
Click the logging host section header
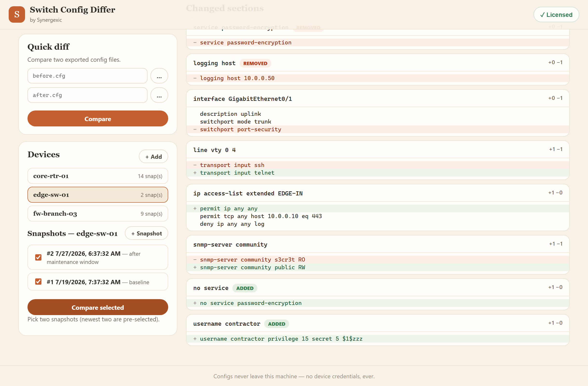[378, 63]
